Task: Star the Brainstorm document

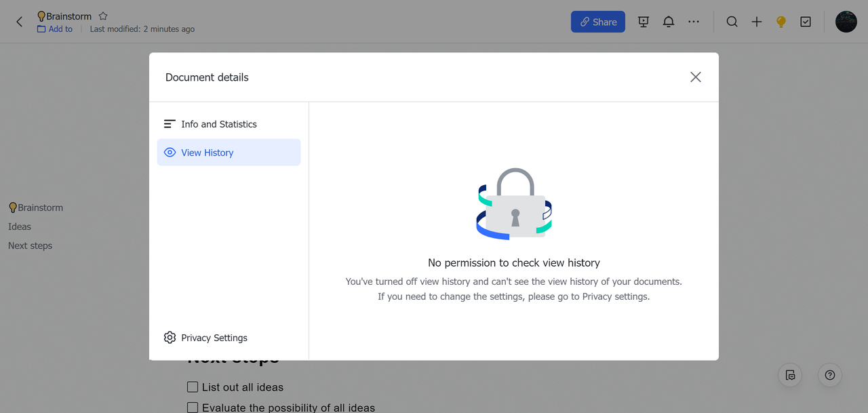Action: point(103,16)
